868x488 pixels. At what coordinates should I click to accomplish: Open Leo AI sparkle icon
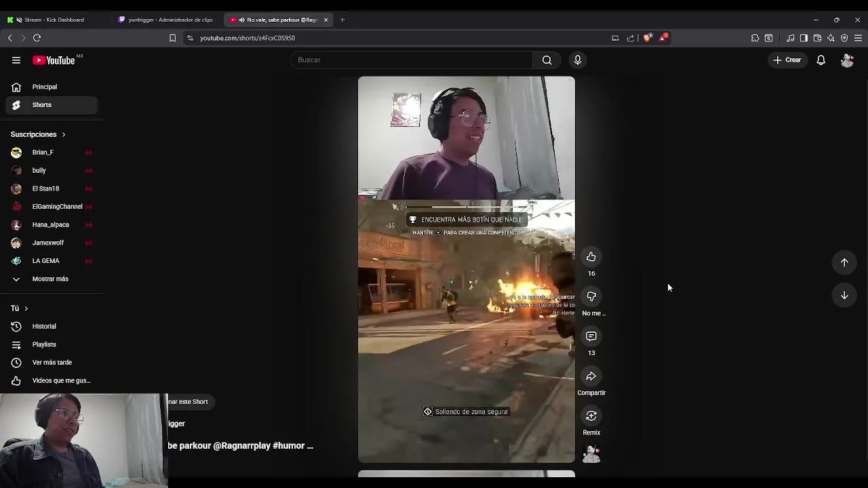pyautogui.click(x=831, y=38)
